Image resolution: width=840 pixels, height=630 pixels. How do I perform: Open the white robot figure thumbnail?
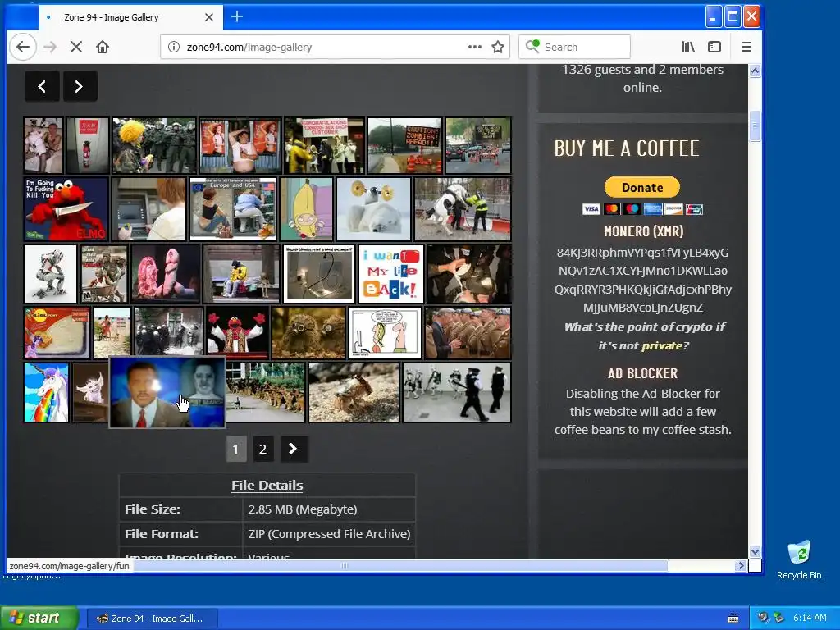coord(50,274)
